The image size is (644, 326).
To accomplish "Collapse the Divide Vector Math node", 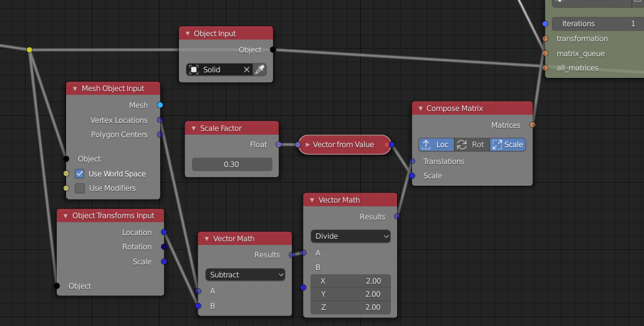I will click(312, 200).
